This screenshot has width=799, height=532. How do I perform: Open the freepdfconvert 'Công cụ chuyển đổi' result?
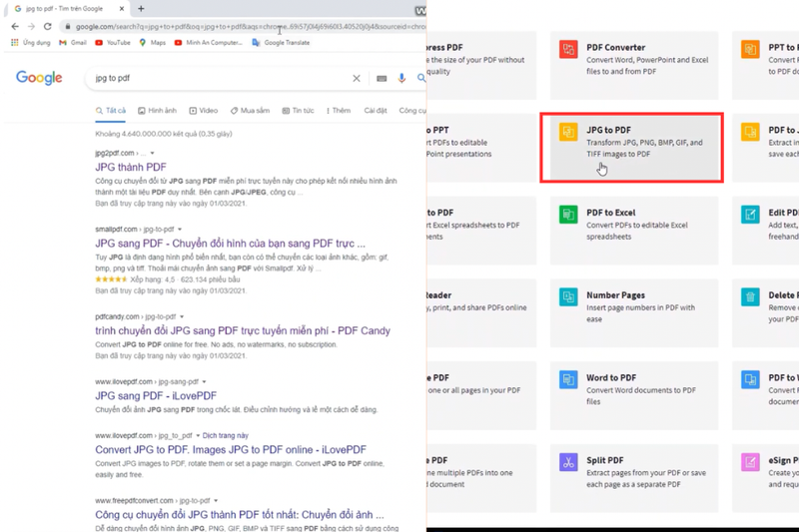[240, 515]
